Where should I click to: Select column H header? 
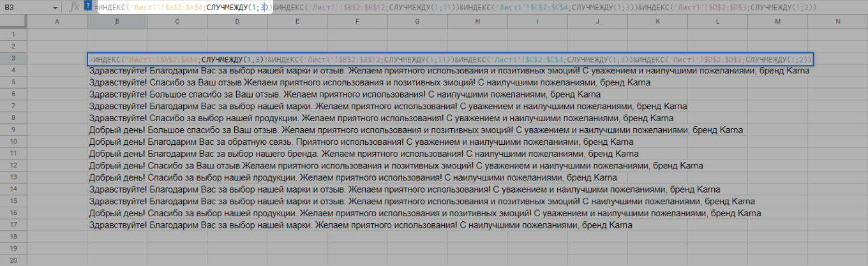tap(477, 22)
